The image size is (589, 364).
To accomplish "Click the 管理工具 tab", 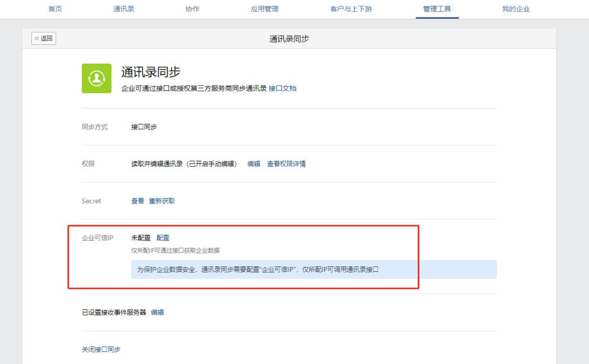I will pyautogui.click(x=437, y=9).
